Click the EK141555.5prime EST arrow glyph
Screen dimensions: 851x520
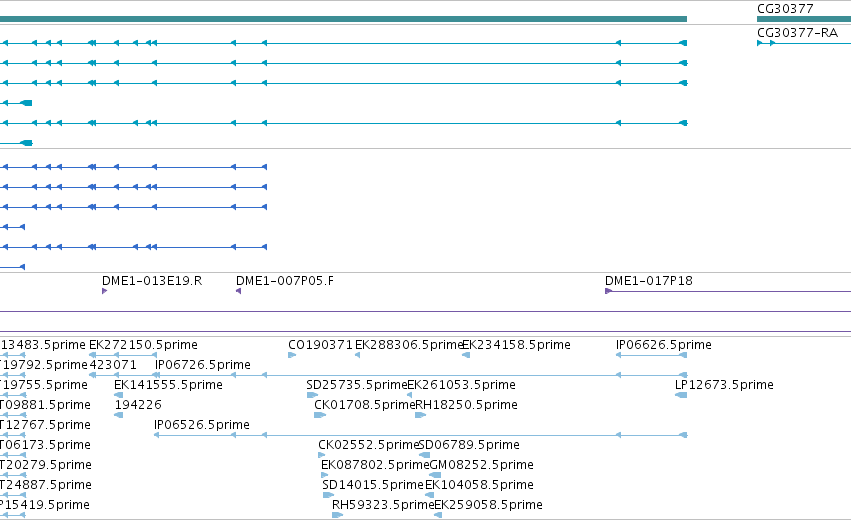119,395
